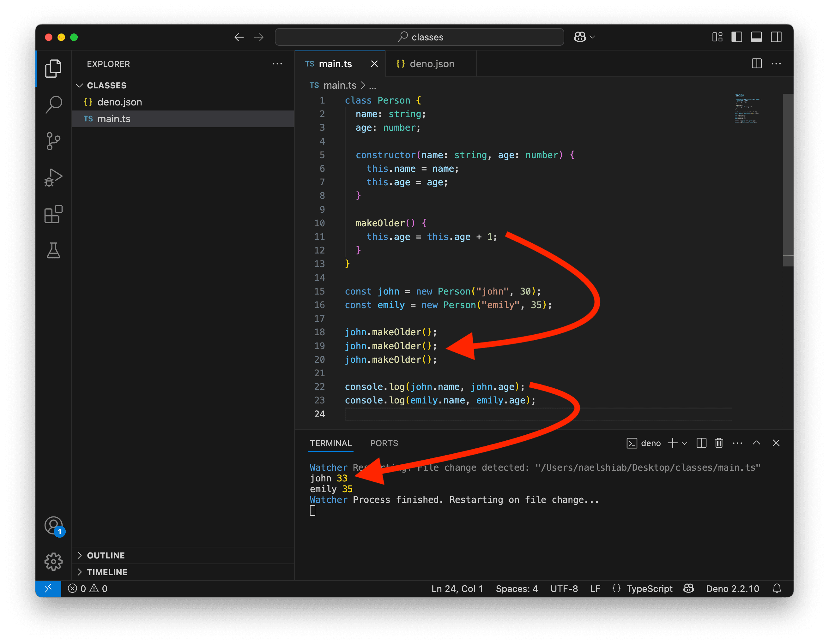Screen dimensions: 829x644
Task: Kill the terminal with trash icon
Action: pyautogui.click(x=718, y=443)
